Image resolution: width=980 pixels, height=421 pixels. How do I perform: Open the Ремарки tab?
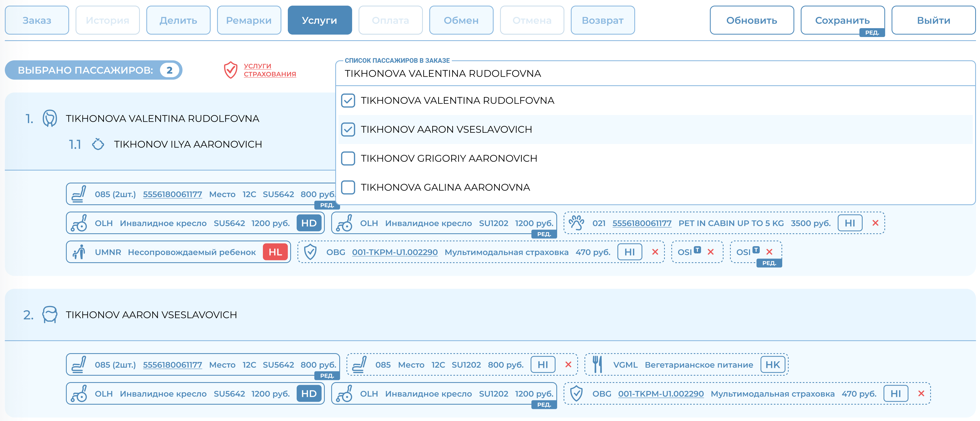[249, 20]
